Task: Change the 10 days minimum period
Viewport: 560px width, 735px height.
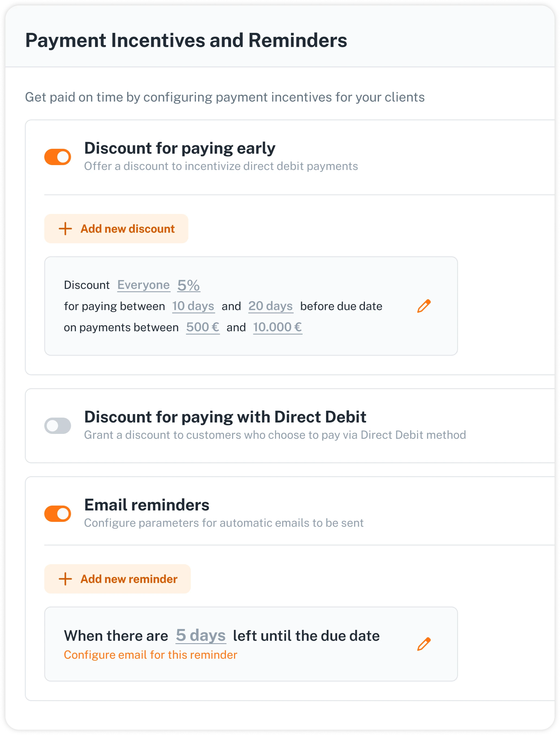Action: click(x=193, y=306)
